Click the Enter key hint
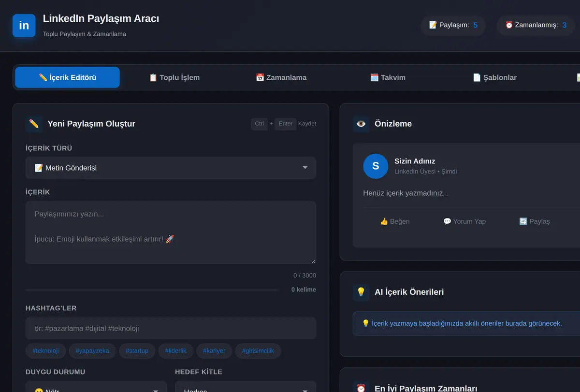580x392 pixels. coord(286,124)
